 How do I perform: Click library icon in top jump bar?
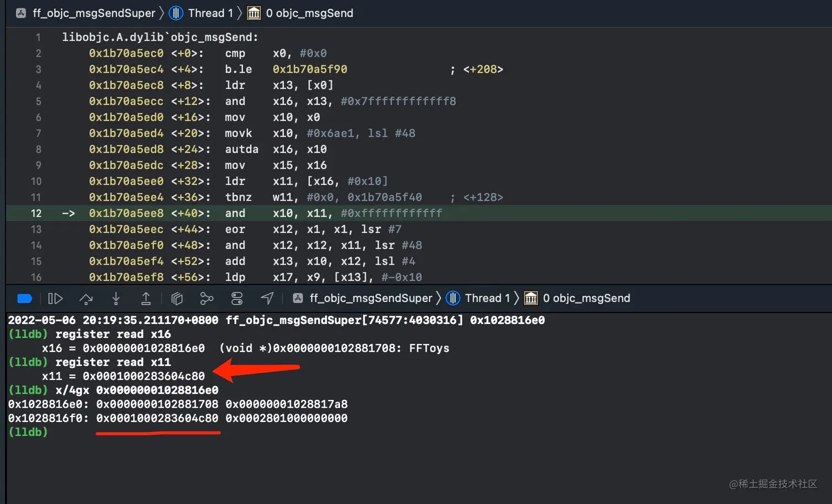point(254,13)
